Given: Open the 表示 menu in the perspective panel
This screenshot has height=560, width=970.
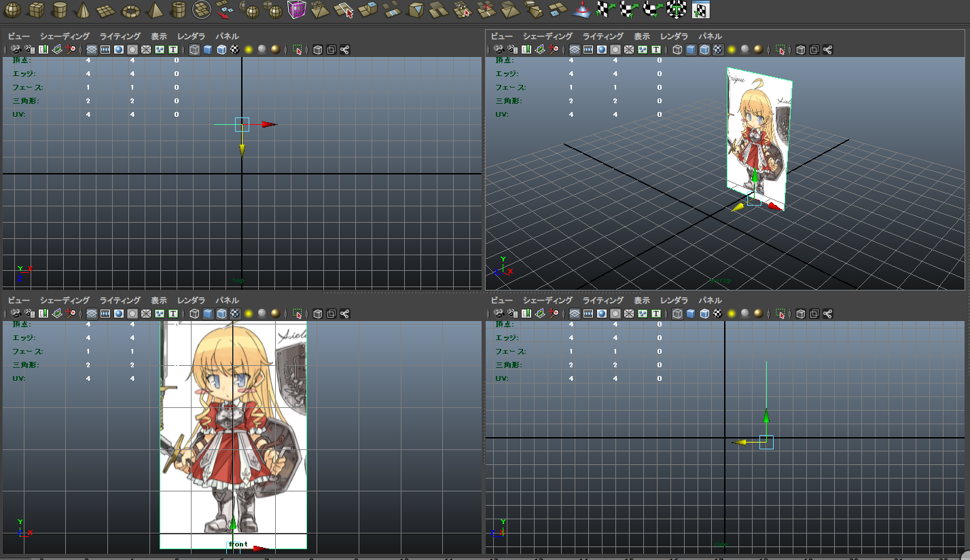Looking at the screenshot, I should pos(642,36).
